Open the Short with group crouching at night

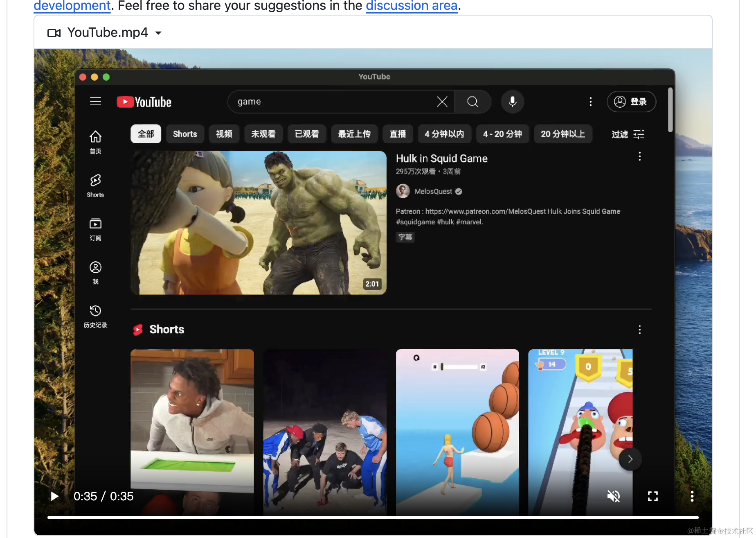325,432
